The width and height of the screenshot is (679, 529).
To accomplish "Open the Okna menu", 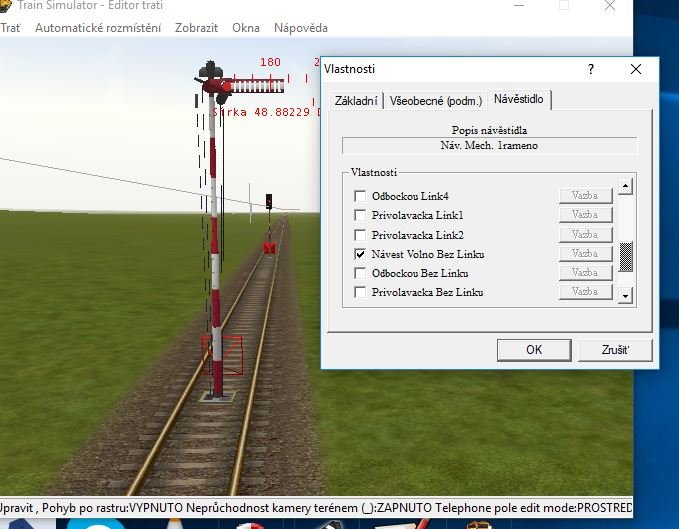I will coord(246,28).
